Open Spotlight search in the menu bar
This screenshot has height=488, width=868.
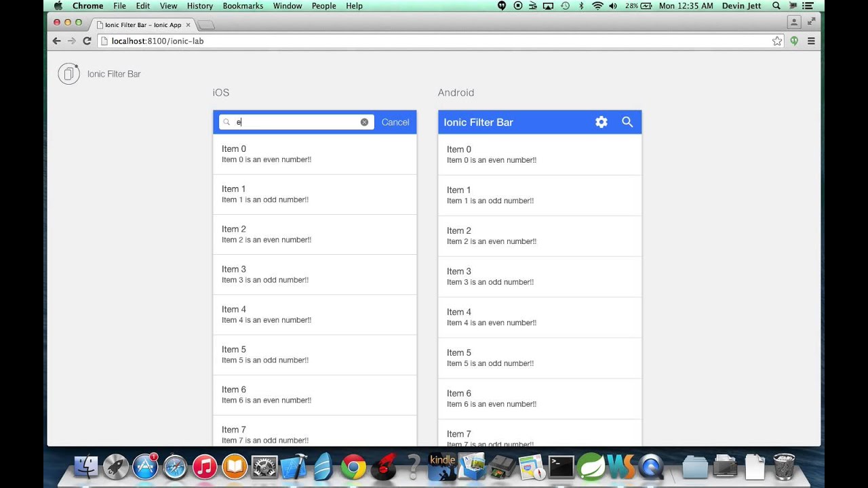[x=776, y=5]
